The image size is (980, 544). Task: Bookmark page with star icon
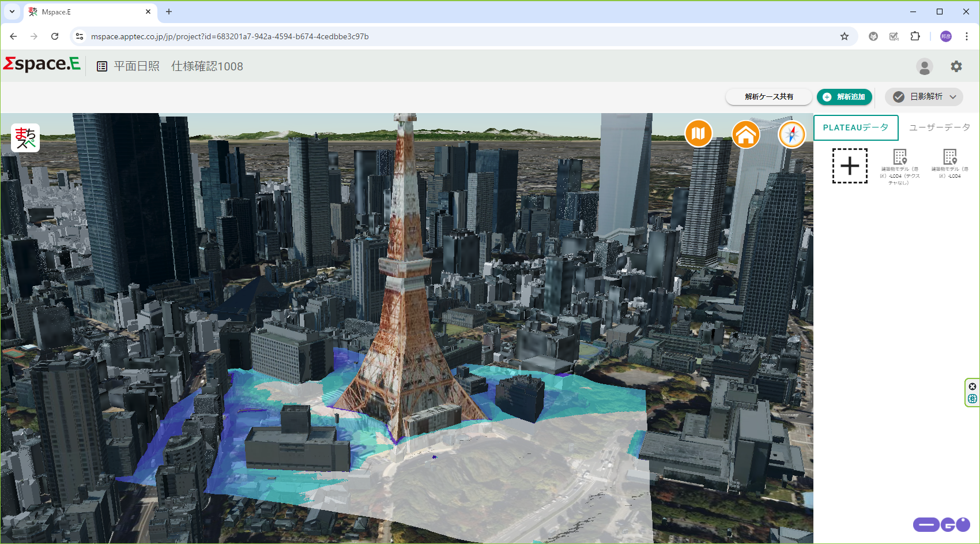845,36
